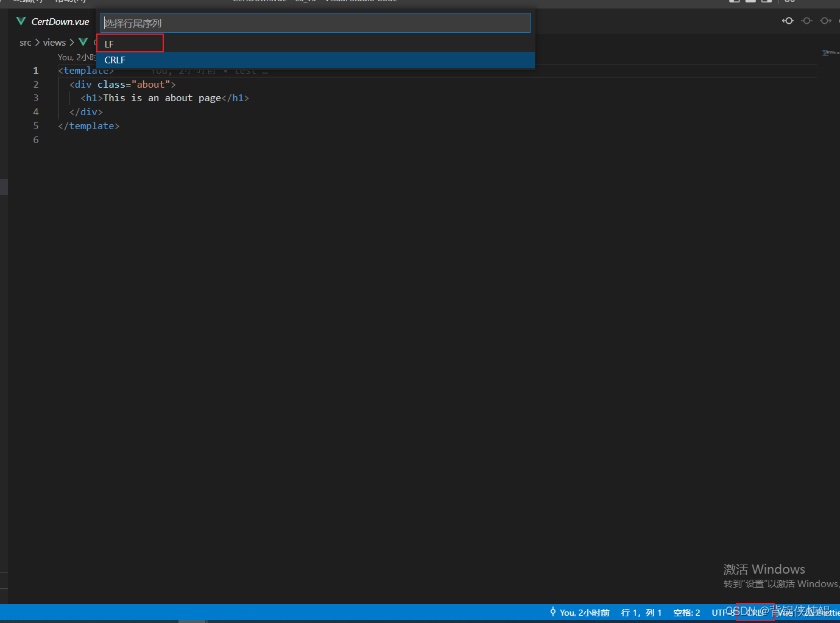Click the UTF-8 encoding indicator in status bar
This screenshot has width=840, height=623.
click(723, 612)
